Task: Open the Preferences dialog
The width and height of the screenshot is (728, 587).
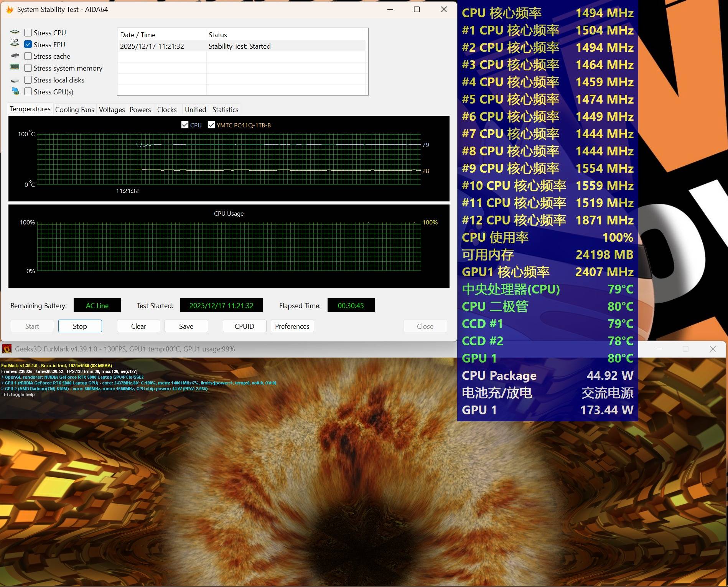Action: [x=292, y=326]
